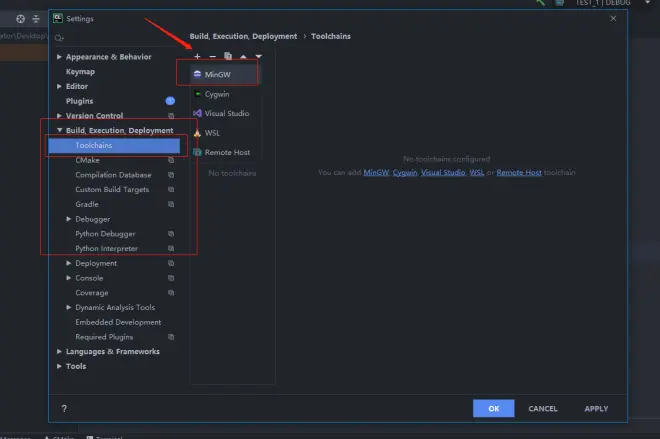The width and height of the screenshot is (660, 439).
Task: Choose WSL from the toolchain popup
Action: click(225, 133)
